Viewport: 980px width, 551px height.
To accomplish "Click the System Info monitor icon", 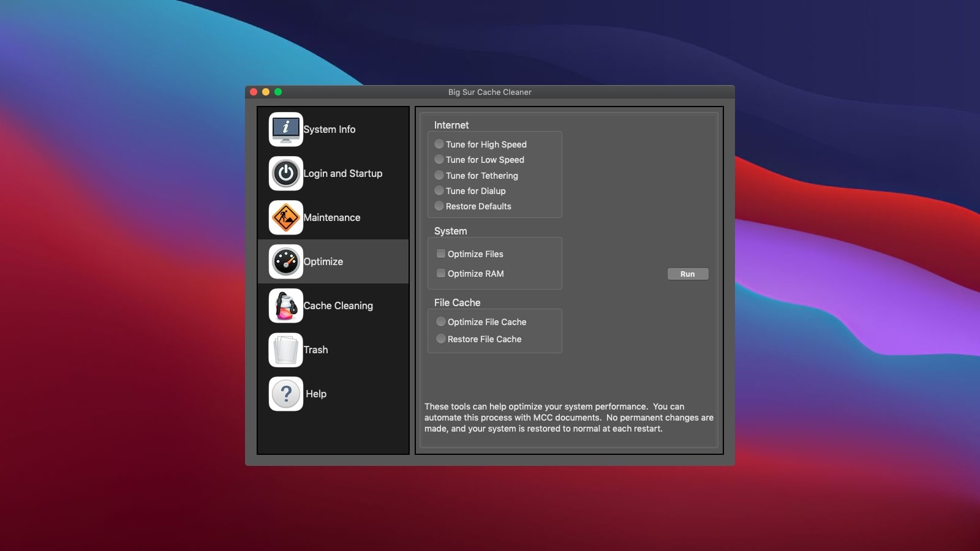I will [285, 129].
